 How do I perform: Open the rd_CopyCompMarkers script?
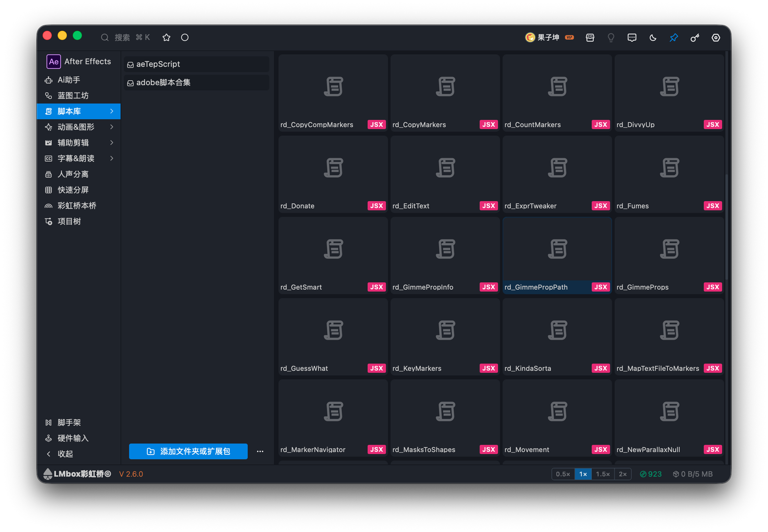[333, 93]
